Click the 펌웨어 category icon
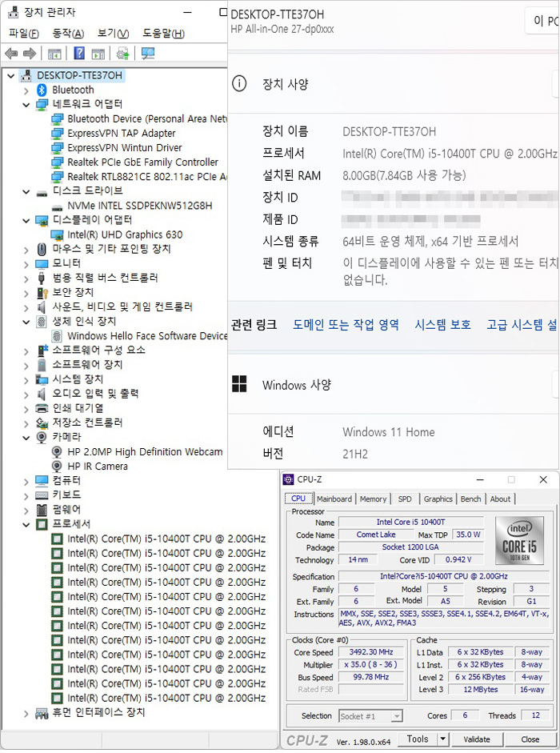Screen dimensions: 560x753 (42, 510)
